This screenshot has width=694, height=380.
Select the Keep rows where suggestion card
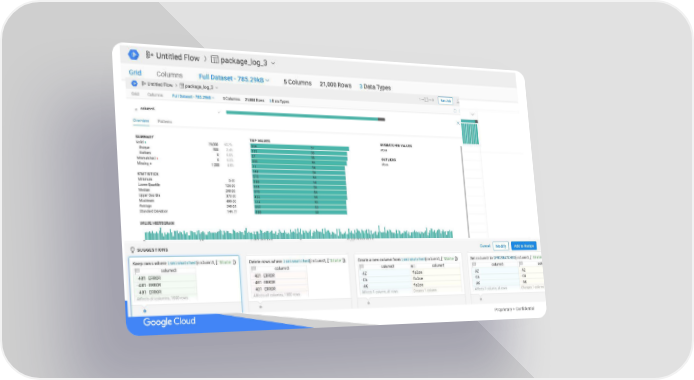[x=186, y=285]
